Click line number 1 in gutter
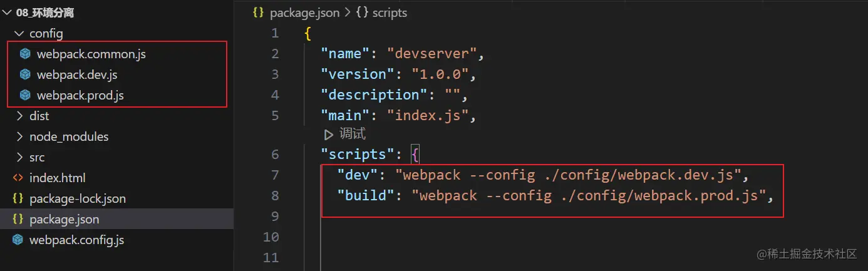 coord(275,33)
